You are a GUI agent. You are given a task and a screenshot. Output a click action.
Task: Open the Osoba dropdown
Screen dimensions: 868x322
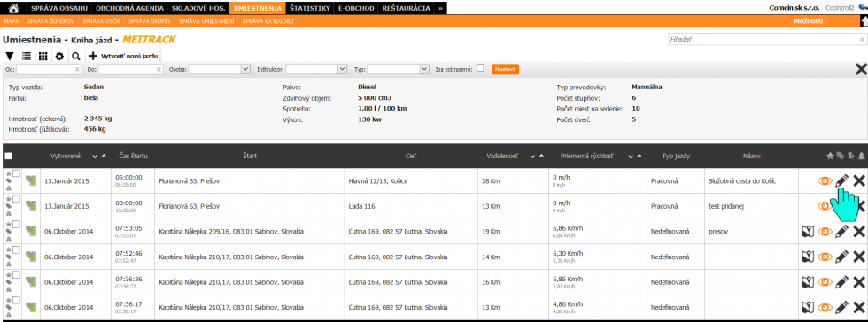[220, 69]
